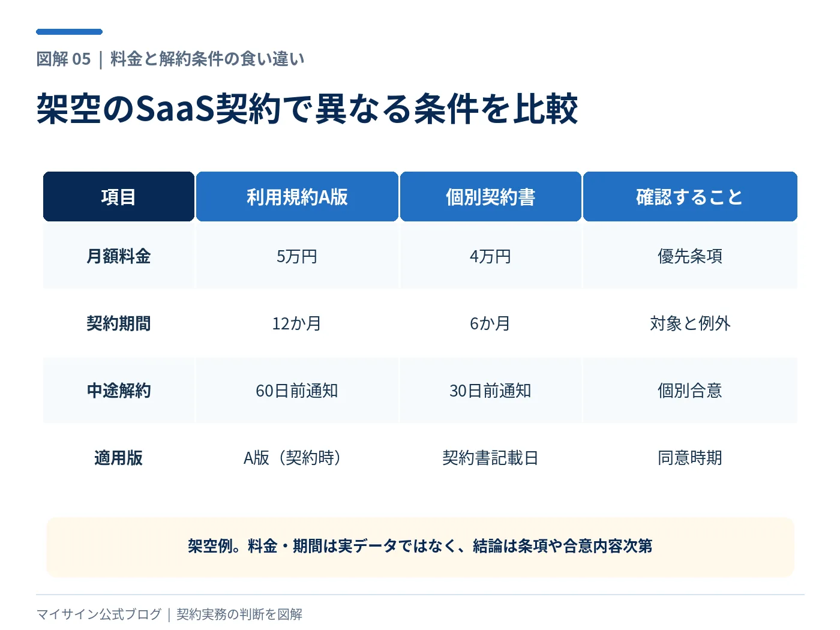Click the "30日前通知" cell

(491, 391)
